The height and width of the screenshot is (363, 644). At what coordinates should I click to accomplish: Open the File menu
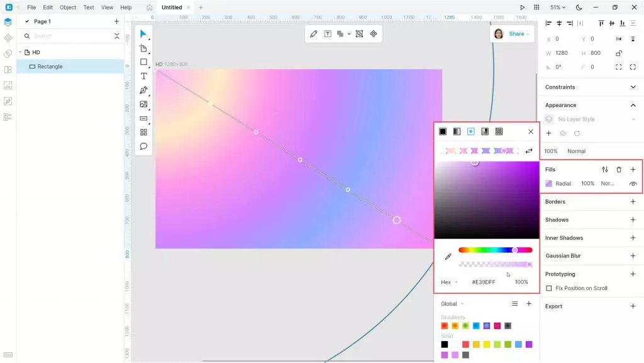point(31,8)
